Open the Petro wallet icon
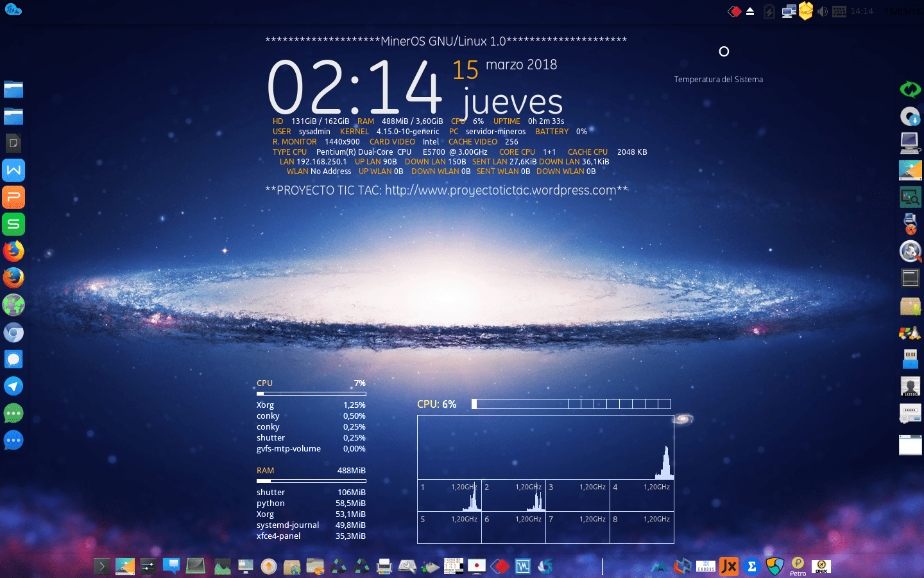 (798, 566)
